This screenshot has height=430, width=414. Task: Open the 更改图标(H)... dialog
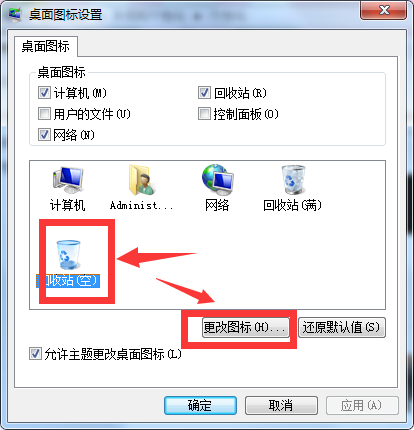(246, 327)
